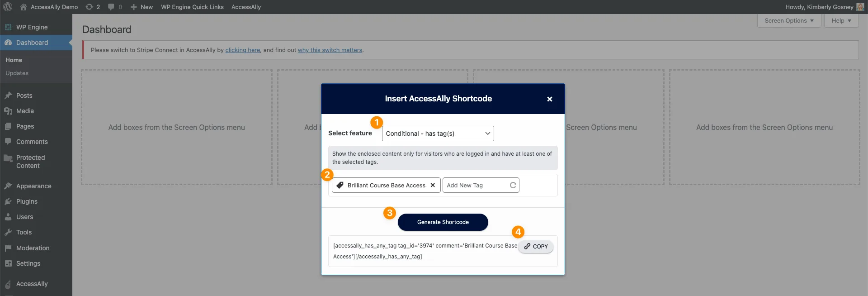Open the Updates submenu item

click(17, 73)
